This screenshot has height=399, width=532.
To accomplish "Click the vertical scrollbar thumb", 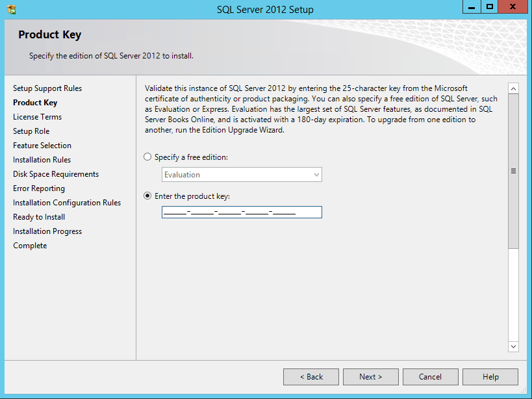I will click(513, 171).
